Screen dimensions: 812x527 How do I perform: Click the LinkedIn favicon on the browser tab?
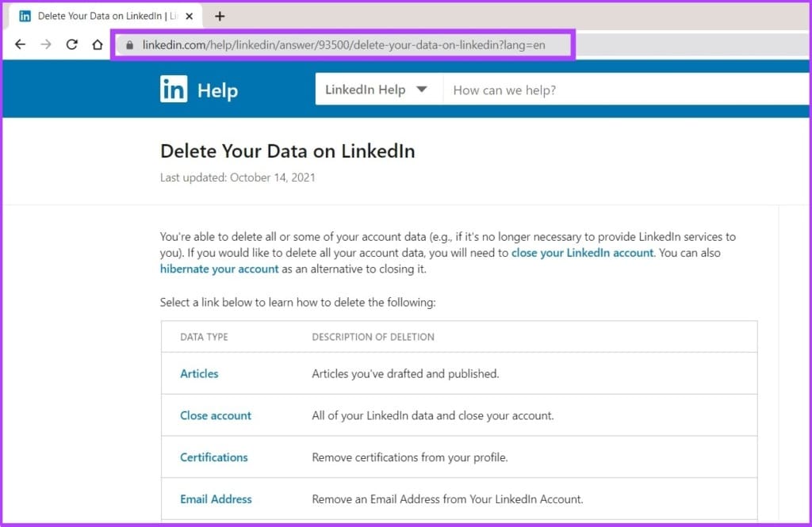click(x=25, y=16)
